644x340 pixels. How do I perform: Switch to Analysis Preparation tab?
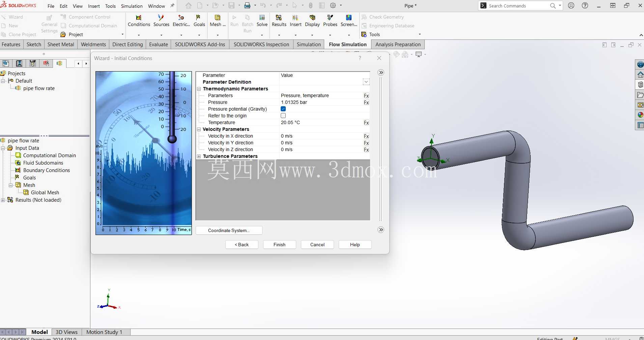click(398, 45)
